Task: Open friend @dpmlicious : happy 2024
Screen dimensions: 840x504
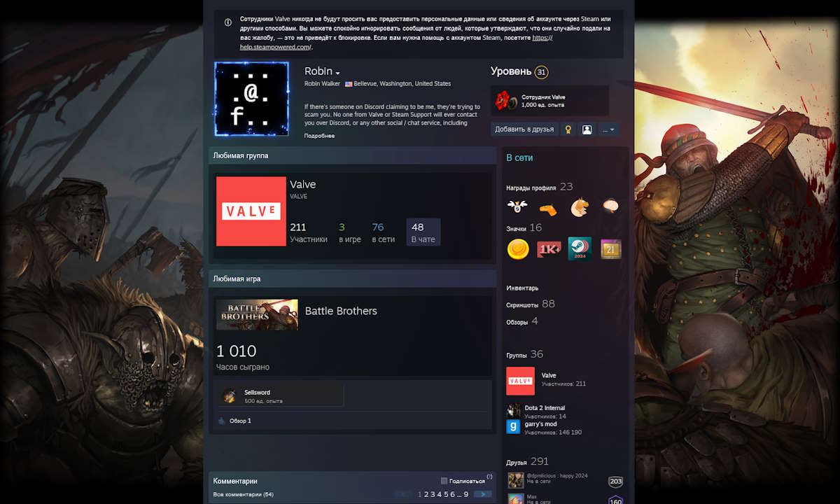Action: point(557,476)
